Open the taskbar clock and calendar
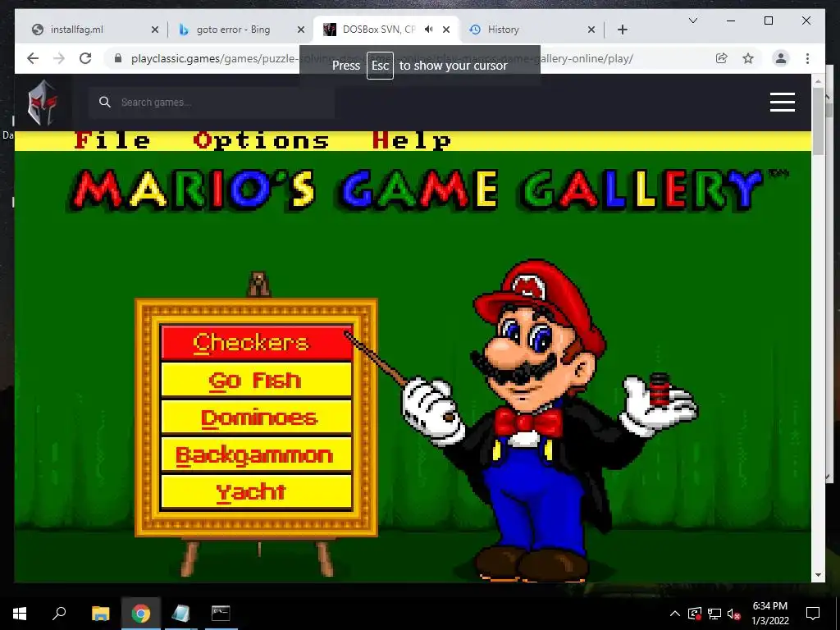The width and height of the screenshot is (840, 630). (769, 614)
